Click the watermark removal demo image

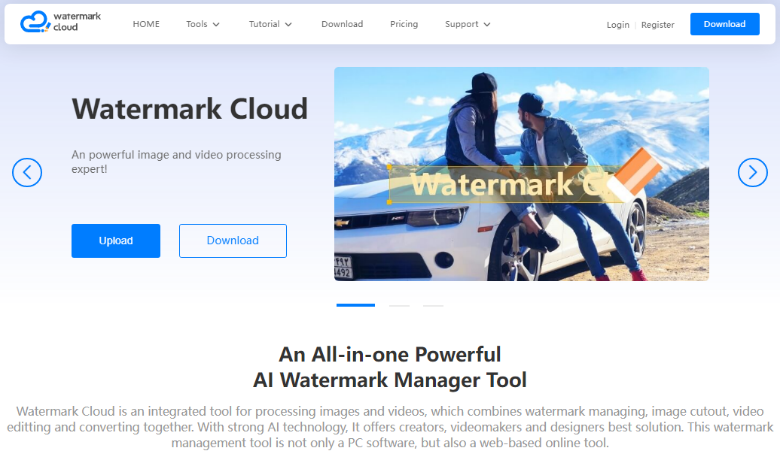521,174
